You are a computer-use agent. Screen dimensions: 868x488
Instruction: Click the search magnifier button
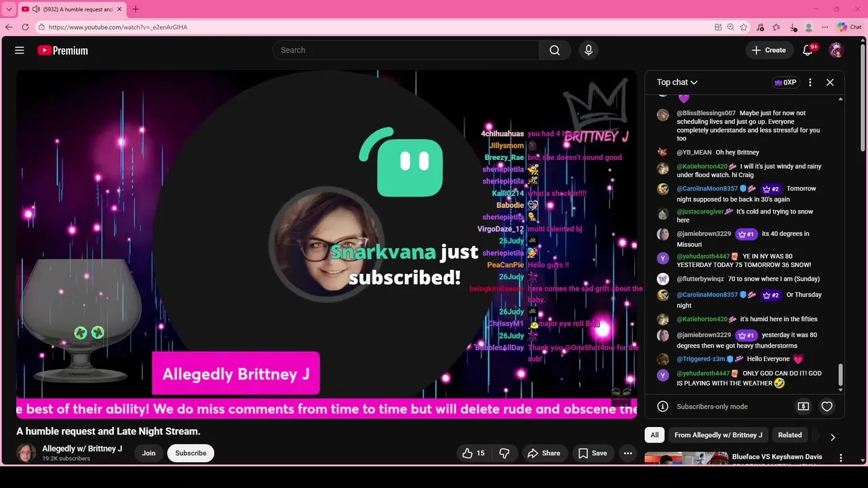click(x=555, y=50)
